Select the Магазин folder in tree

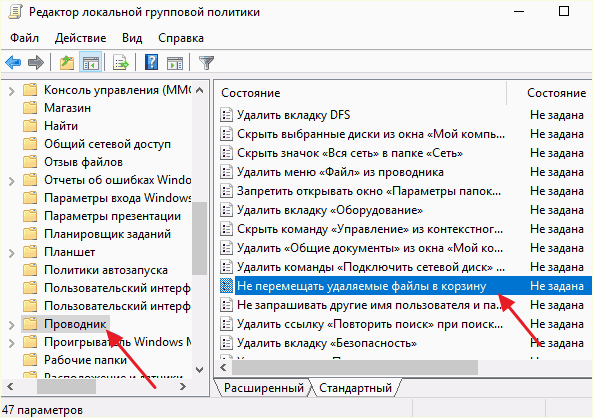tap(67, 108)
